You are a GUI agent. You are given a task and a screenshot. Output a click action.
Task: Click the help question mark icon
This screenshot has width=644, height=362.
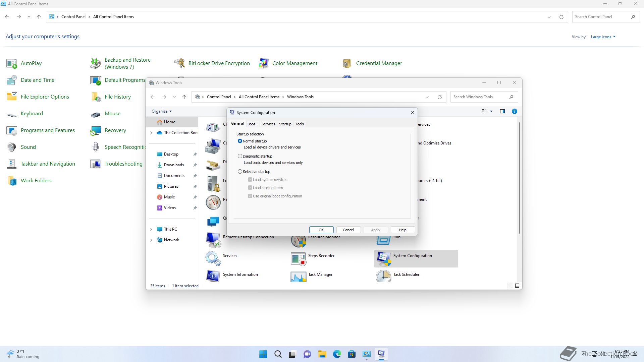514,111
